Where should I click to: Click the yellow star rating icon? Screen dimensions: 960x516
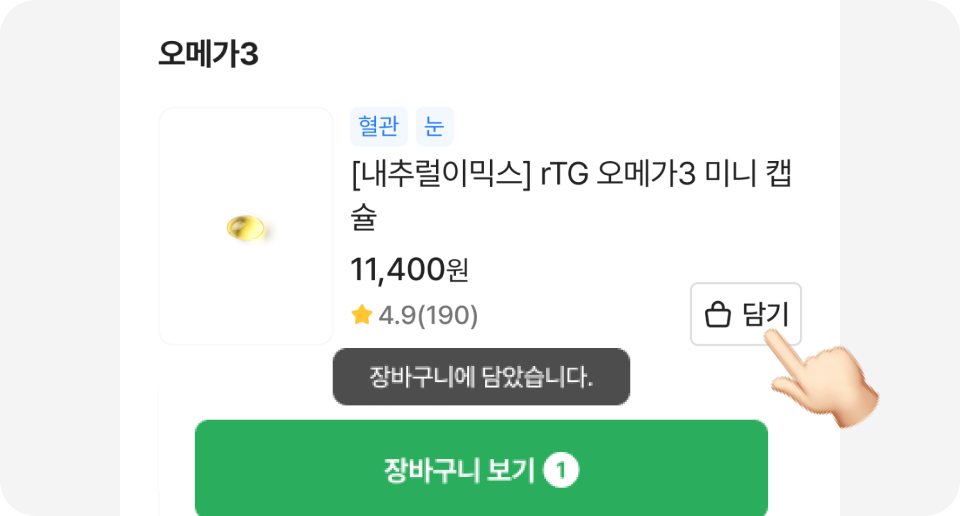pos(362,316)
